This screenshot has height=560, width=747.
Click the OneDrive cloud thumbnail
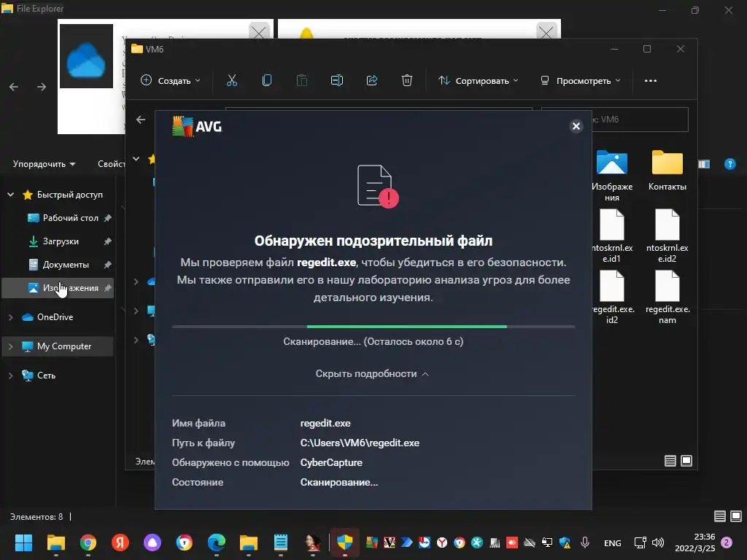(x=86, y=56)
